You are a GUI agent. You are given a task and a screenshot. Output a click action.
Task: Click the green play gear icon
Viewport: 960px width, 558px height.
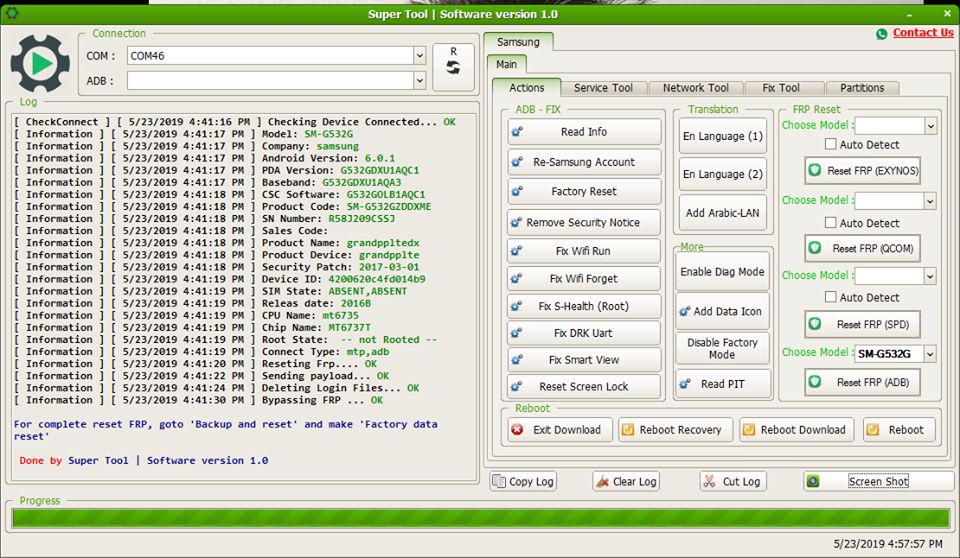coord(40,63)
